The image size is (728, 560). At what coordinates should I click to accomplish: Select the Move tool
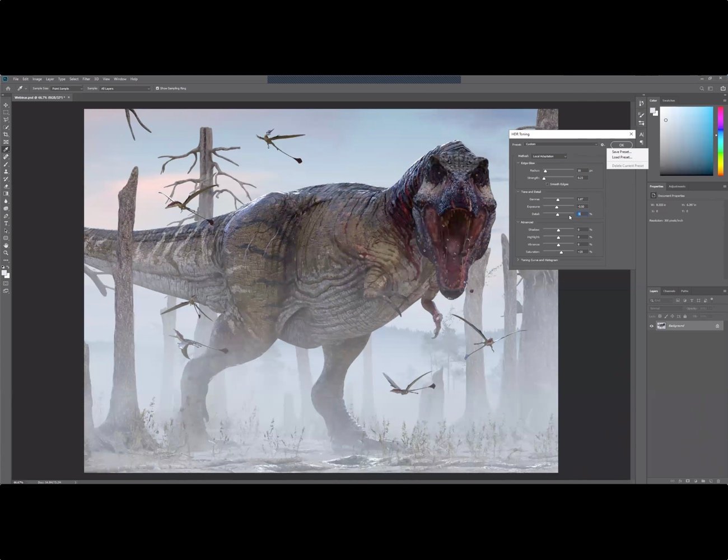[x=6, y=105]
